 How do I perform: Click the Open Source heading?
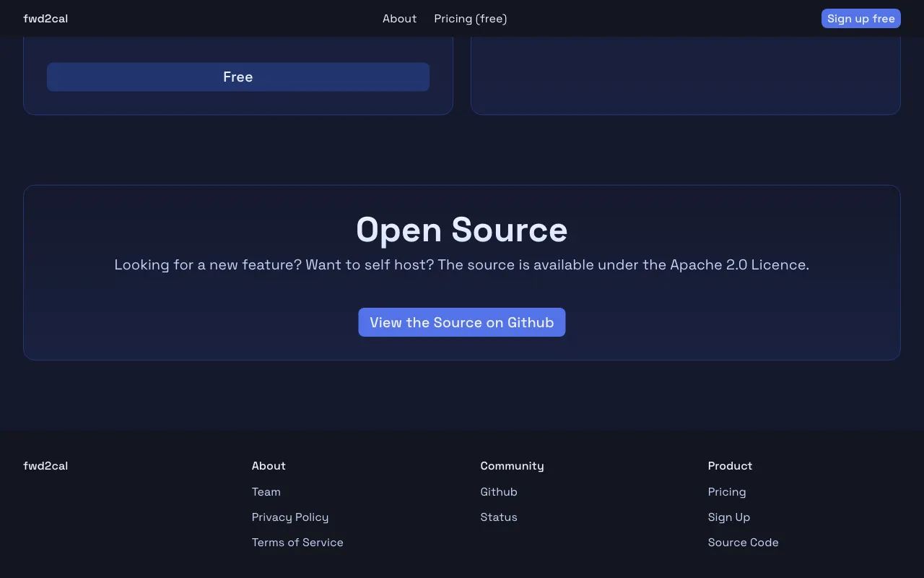(x=462, y=230)
